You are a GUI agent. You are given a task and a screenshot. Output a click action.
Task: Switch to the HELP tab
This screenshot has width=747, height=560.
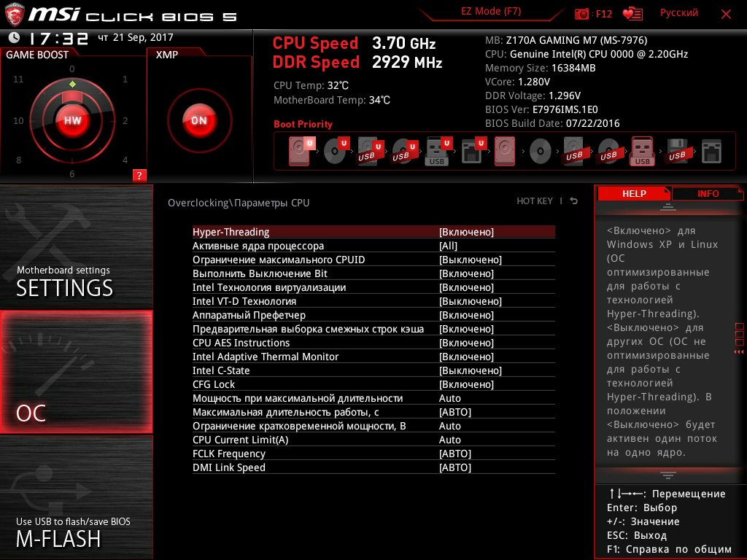pyautogui.click(x=634, y=193)
